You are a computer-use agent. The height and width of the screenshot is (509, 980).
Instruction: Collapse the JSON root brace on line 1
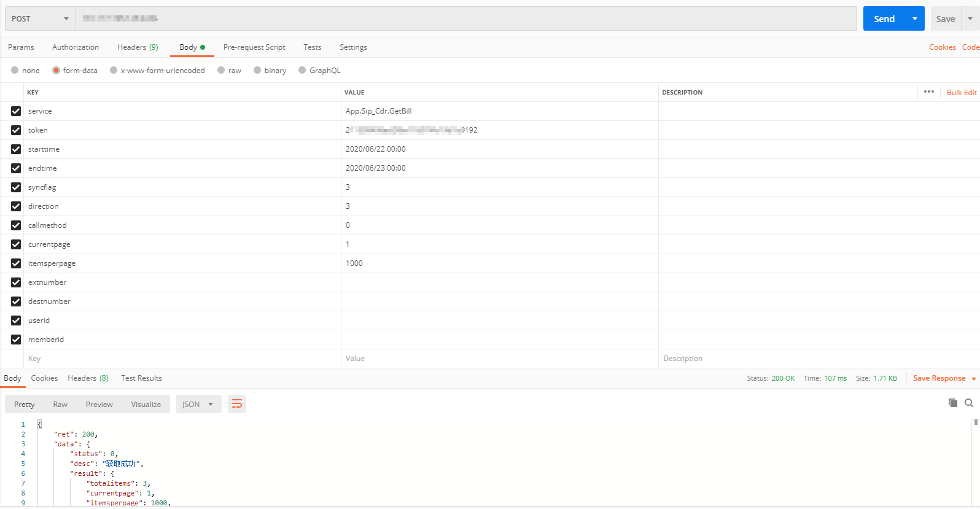pyautogui.click(x=40, y=424)
